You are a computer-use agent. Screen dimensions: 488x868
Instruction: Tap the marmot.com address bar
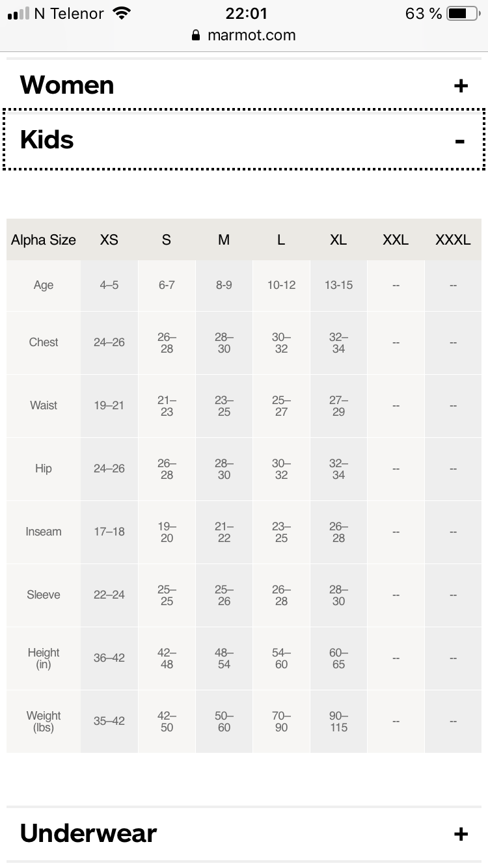tap(251, 35)
